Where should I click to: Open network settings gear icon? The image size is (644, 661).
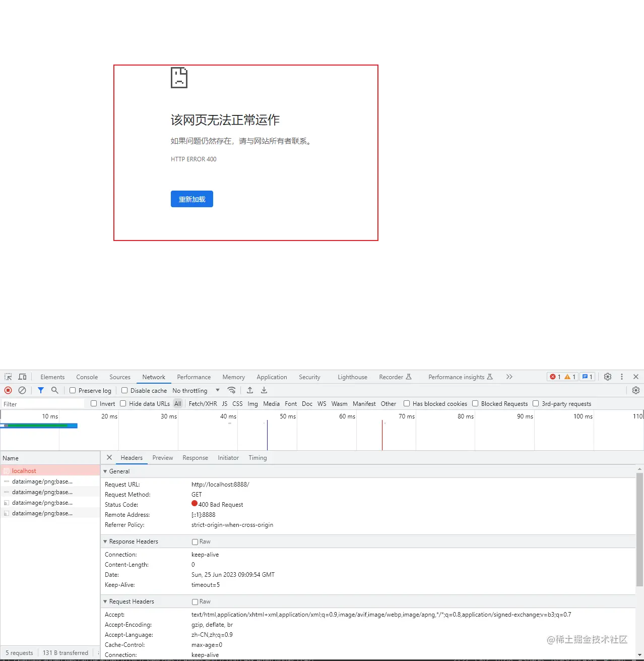coord(636,390)
